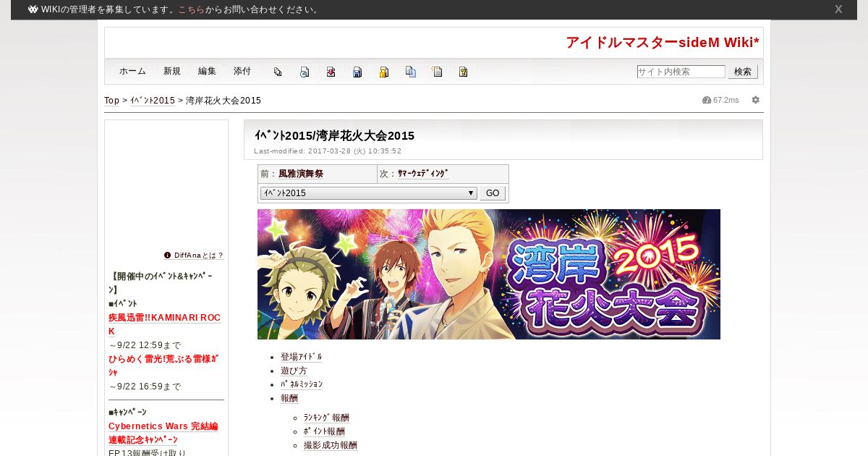
Task: Click the page list icon with yellow star
Action: tap(437, 72)
